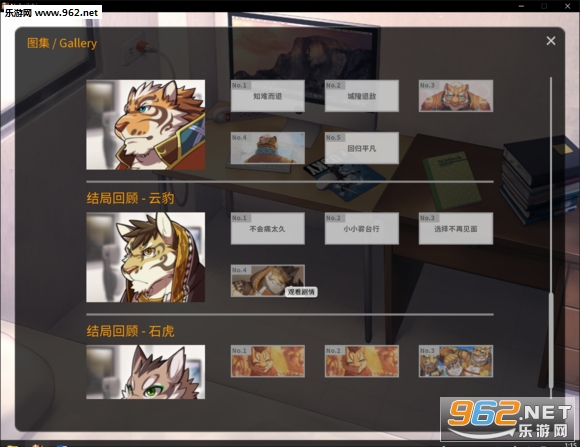Select the orange tiger character portrait

coord(145,125)
